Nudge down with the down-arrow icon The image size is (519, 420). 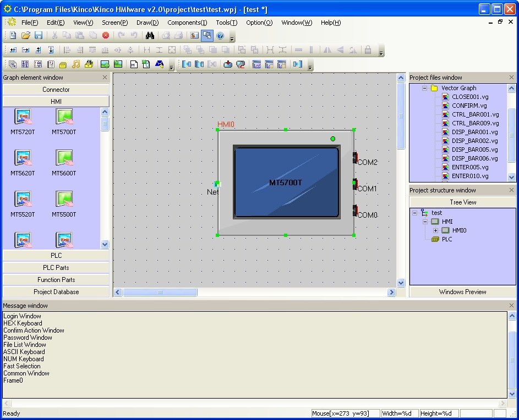coord(51,50)
